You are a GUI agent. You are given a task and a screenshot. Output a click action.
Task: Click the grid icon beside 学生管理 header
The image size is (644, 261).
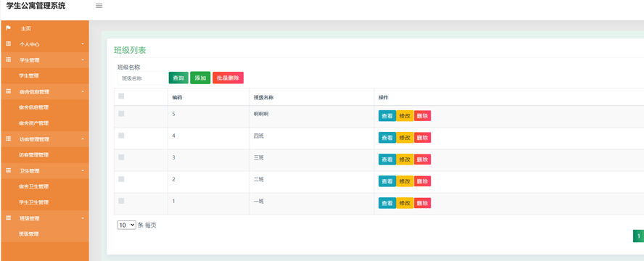click(8, 60)
